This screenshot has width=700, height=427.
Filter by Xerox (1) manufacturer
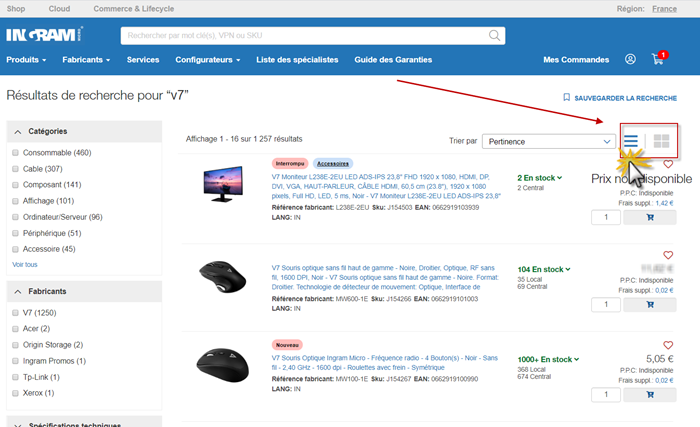pyautogui.click(x=15, y=393)
